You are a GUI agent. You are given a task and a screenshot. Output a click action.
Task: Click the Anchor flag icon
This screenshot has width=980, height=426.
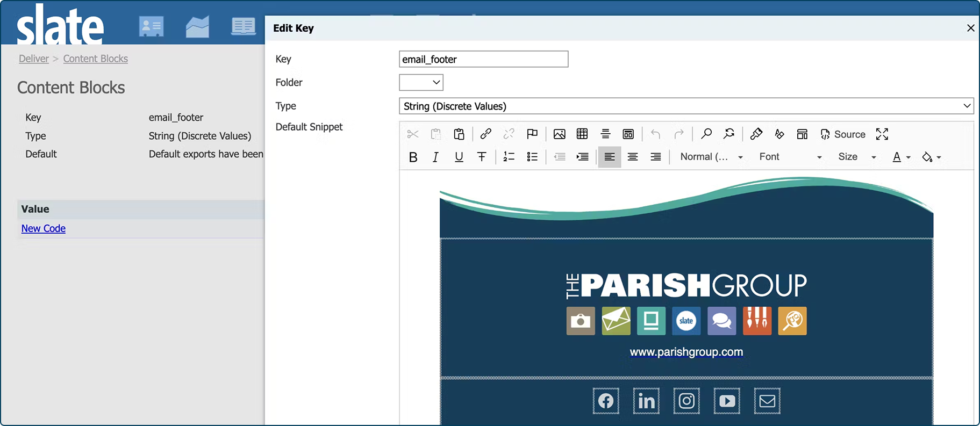pyautogui.click(x=532, y=134)
